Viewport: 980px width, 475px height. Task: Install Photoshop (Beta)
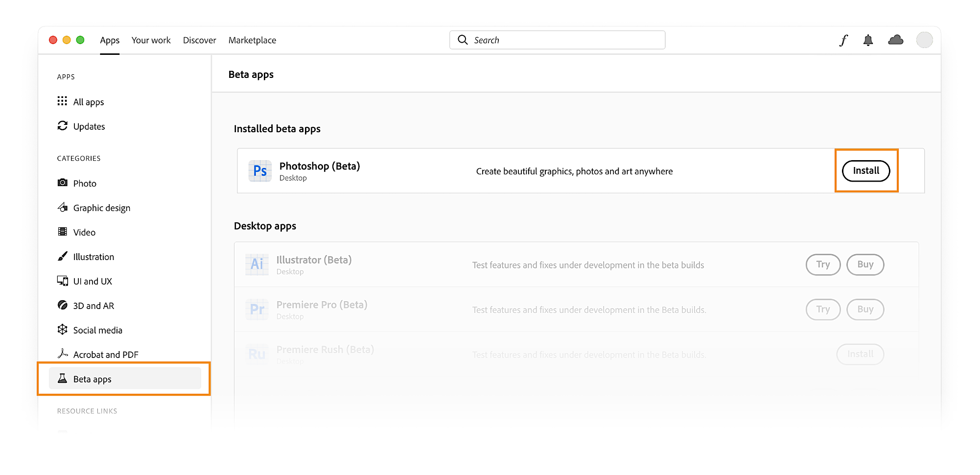tap(865, 171)
